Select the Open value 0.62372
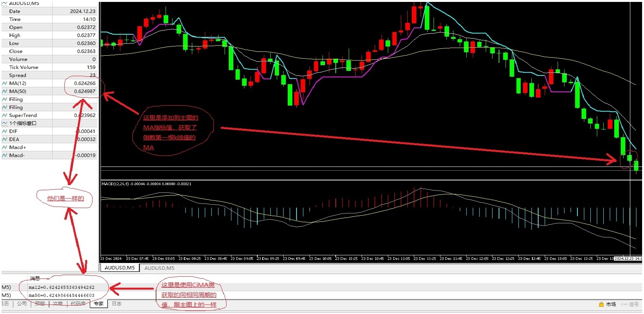This screenshot has width=644, height=314. 86,27
